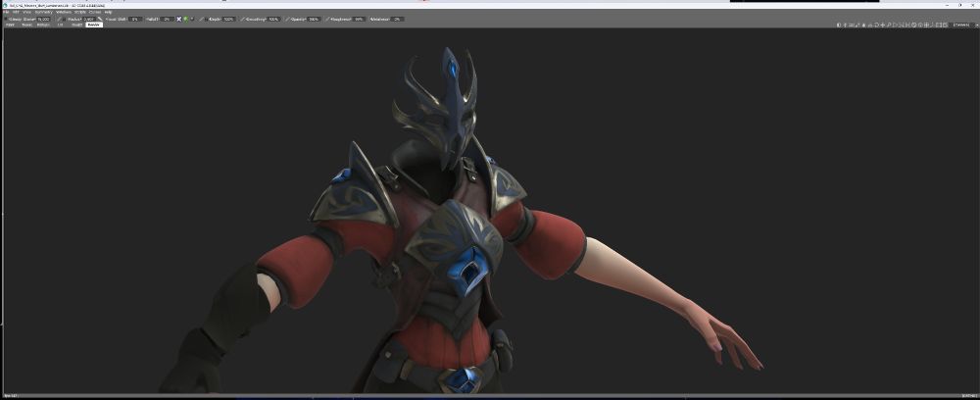Open the Windows menu

[64, 12]
